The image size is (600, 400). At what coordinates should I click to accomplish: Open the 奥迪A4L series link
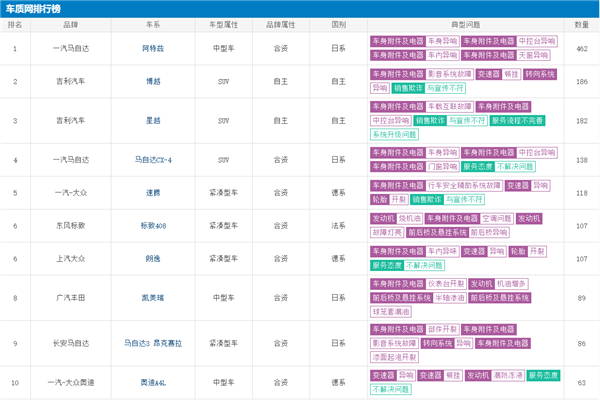click(x=153, y=382)
